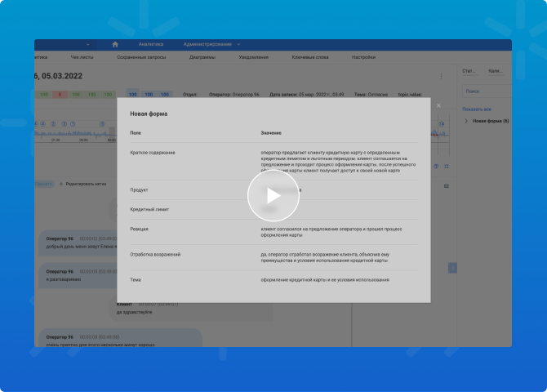547x392 pixels.
Task: Select marker 5 on the audio waveform
Action: click(102, 123)
